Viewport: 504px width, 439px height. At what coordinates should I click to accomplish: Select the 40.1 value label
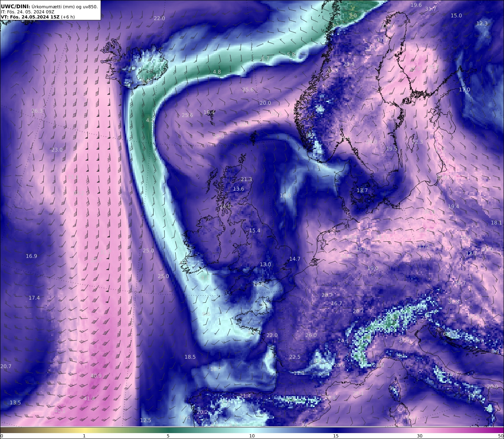[x=60, y=411]
